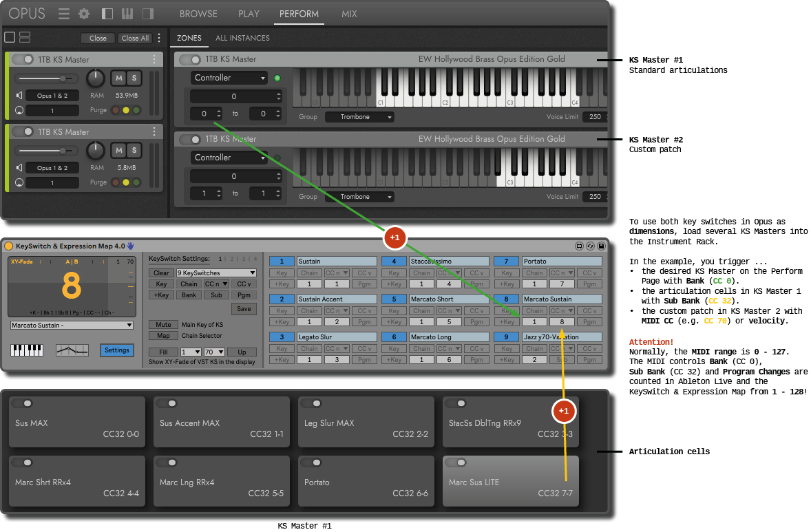
Task: Open the 9 KeySwitches count dropdown
Action: tap(216, 273)
